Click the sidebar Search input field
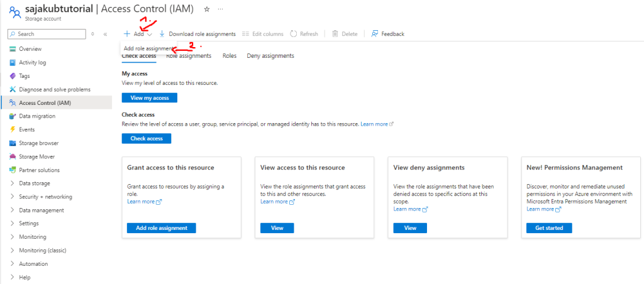The height and width of the screenshot is (284, 644). click(x=47, y=34)
